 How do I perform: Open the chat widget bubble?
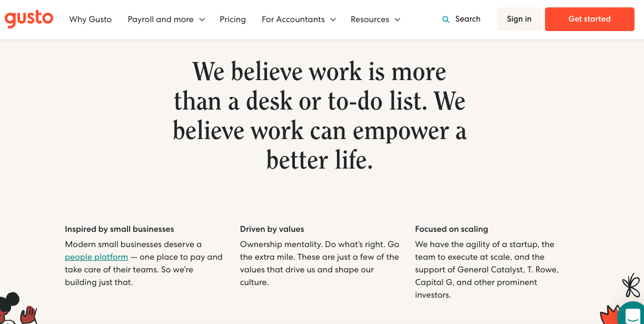pos(632,315)
